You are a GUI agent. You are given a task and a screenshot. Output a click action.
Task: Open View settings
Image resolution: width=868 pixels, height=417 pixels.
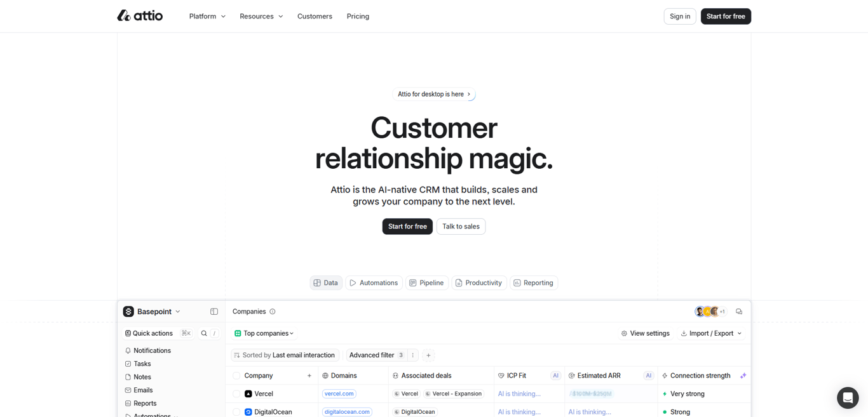[x=645, y=333]
